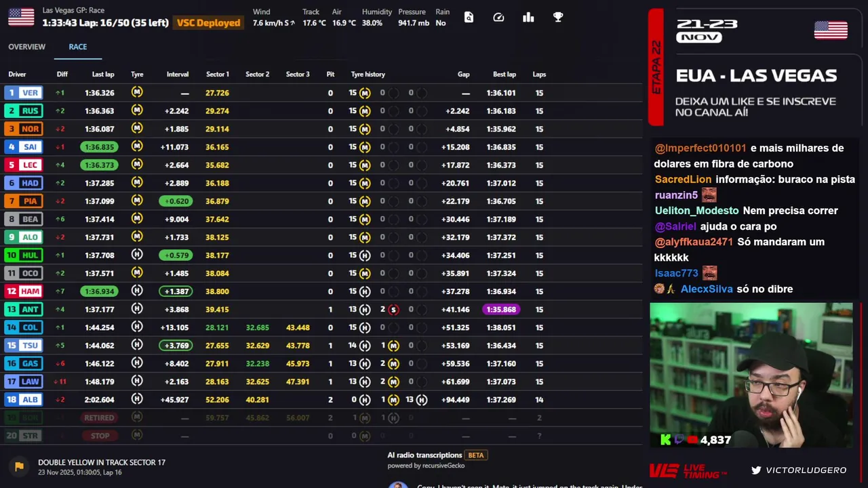
Task: Open the speedometer gauge icon in top bar
Action: pos(498,18)
